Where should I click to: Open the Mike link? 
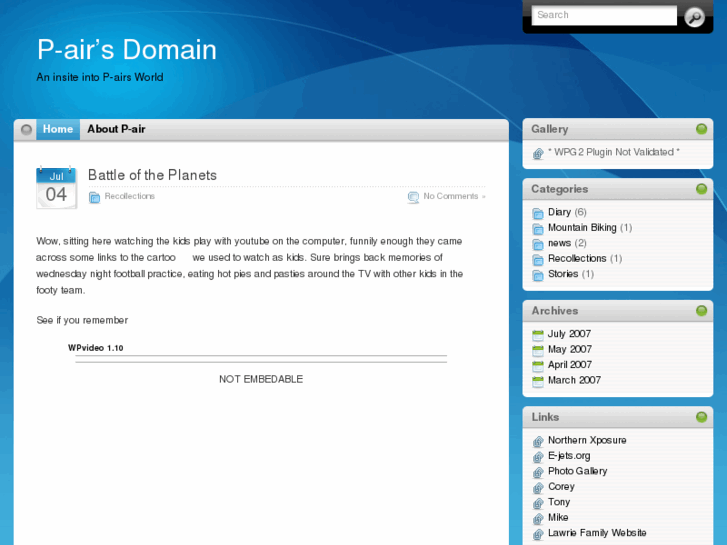(x=558, y=517)
